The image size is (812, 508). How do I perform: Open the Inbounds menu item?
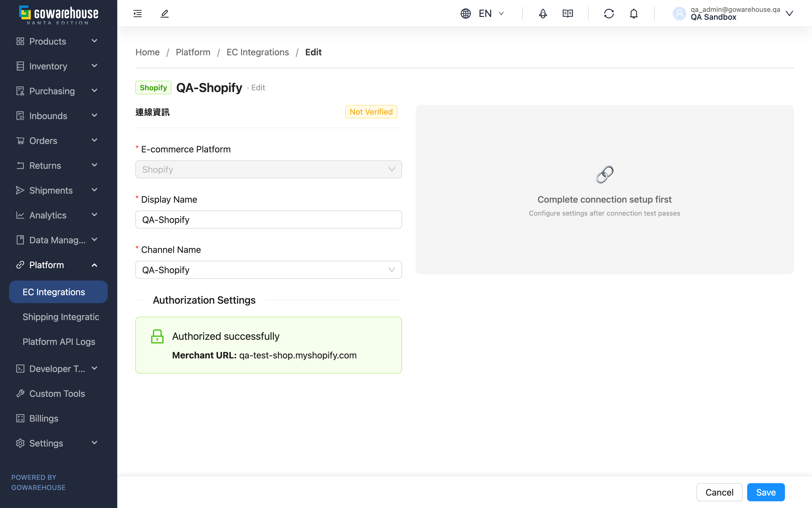click(x=58, y=116)
